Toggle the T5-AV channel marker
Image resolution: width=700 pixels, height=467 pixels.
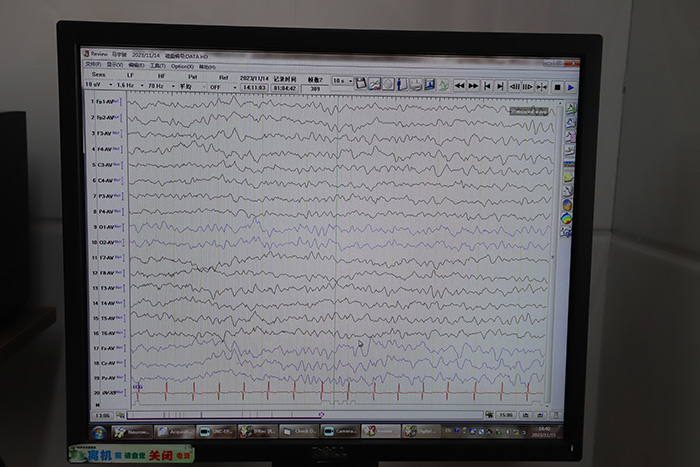pyautogui.click(x=118, y=318)
